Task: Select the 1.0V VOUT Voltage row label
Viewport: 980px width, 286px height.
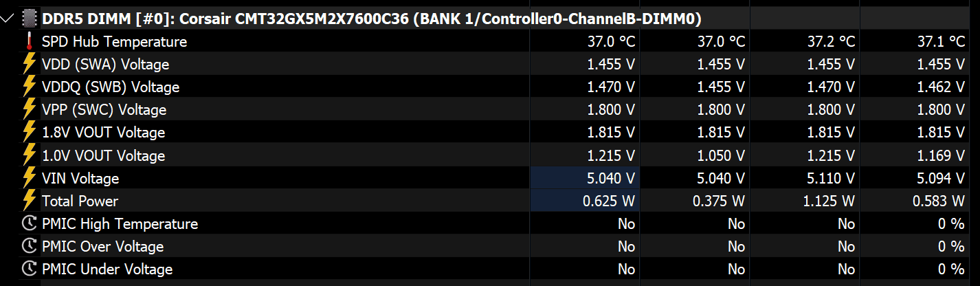Action: pyautogui.click(x=103, y=155)
